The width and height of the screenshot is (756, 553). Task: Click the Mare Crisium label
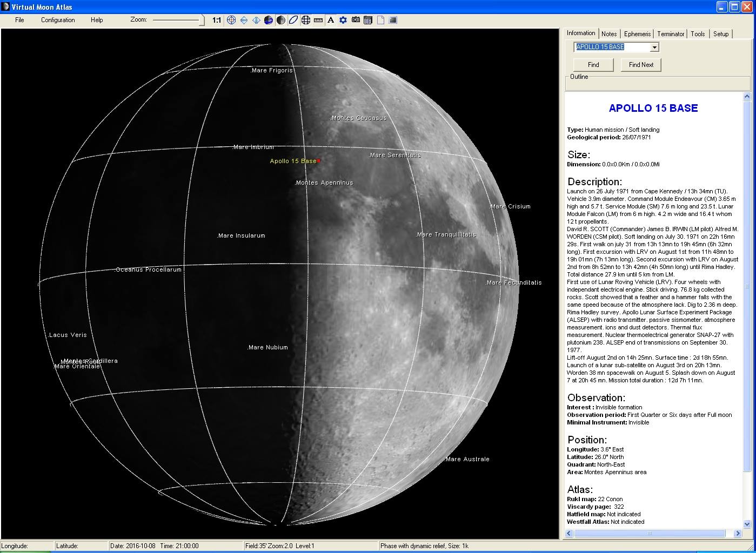point(510,206)
